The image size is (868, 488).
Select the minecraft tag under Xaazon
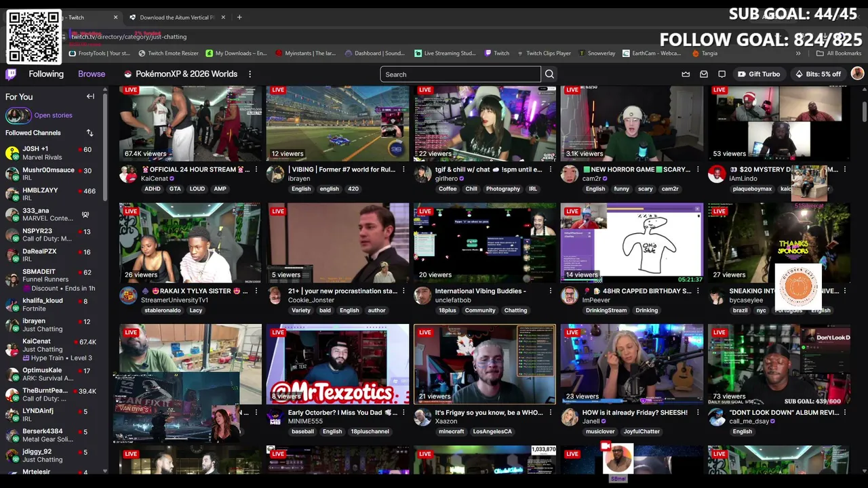[x=451, y=432]
